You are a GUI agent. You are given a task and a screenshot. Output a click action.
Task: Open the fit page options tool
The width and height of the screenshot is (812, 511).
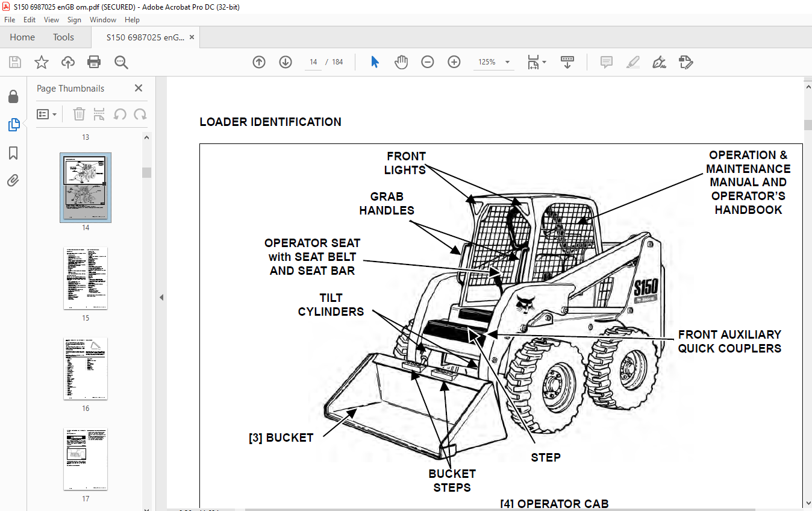tap(536, 62)
